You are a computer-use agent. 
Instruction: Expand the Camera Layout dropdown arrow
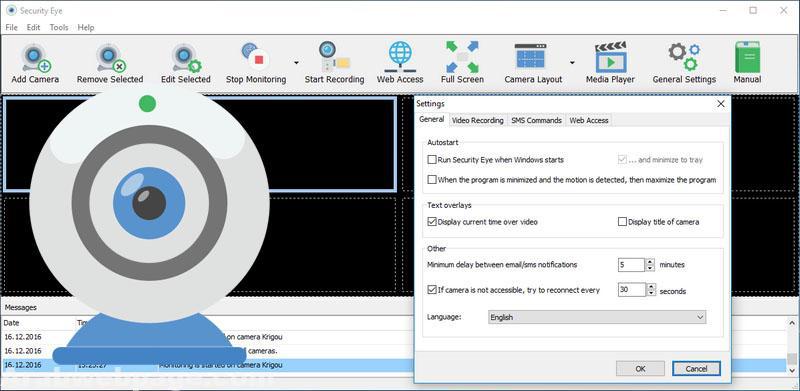572,63
